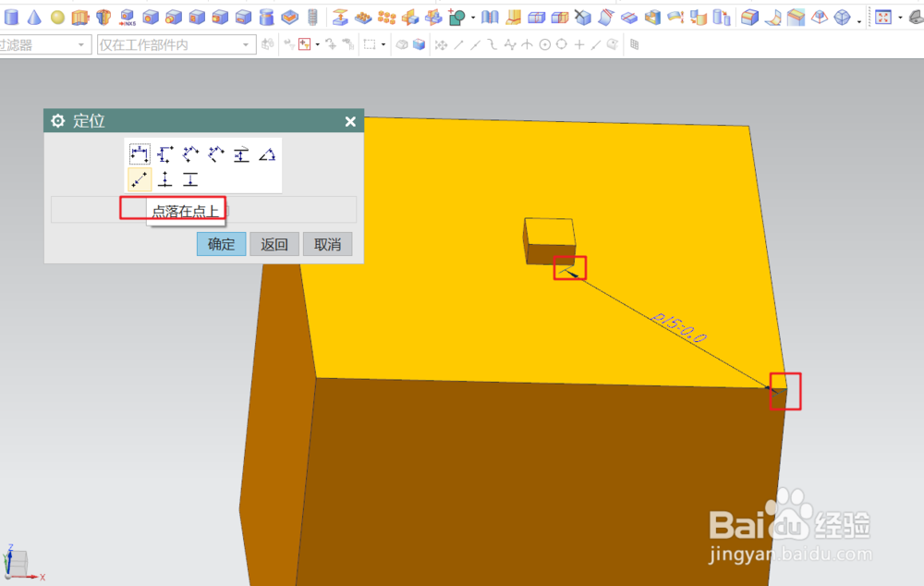Click the p15=0.0 dimension label
The width and height of the screenshot is (924, 586).
pos(679,328)
